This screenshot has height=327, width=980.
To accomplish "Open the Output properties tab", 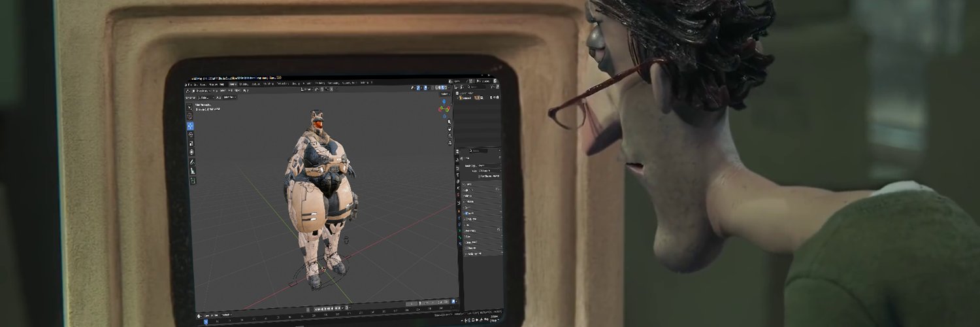I will tap(458, 175).
